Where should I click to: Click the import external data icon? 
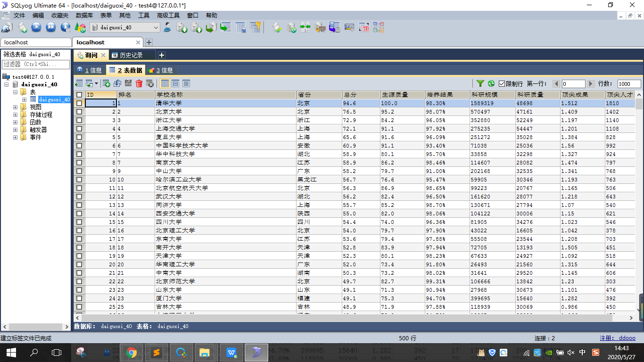(182, 27)
